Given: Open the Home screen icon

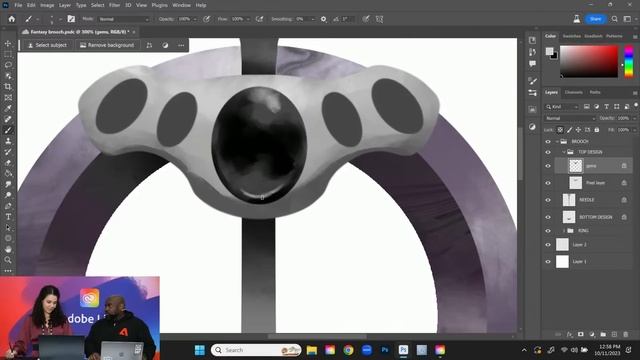Looking at the screenshot, I should tap(11, 19).
